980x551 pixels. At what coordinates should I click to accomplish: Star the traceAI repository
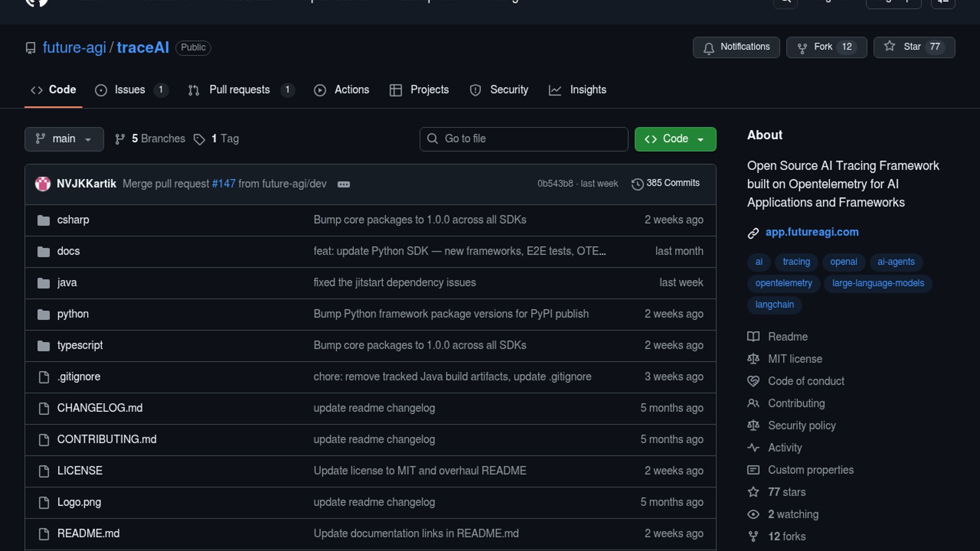pos(914,47)
